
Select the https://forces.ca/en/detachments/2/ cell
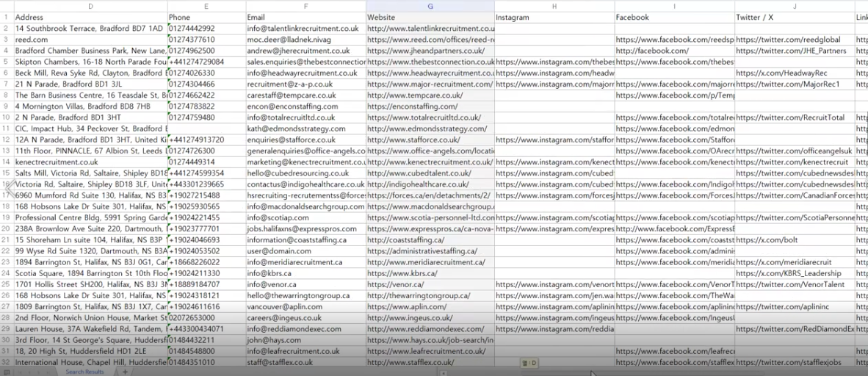[430, 195]
